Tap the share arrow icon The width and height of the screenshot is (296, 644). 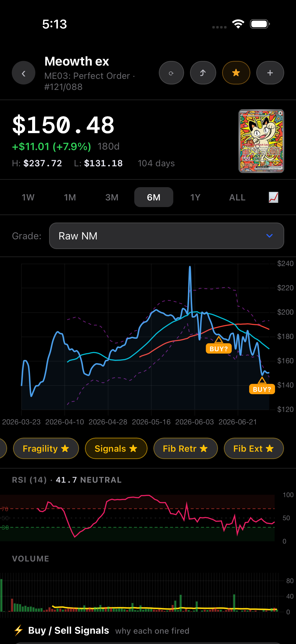(x=203, y=73)
